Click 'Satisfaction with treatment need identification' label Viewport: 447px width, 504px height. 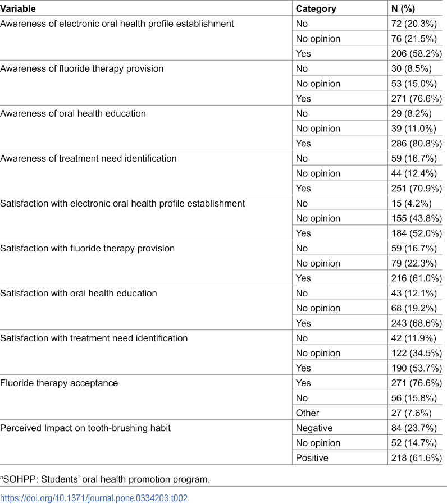(94, 338)
